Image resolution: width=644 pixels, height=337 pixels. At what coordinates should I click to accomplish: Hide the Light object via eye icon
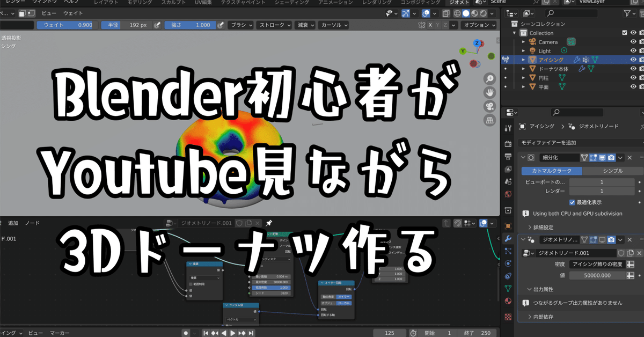click(x=633, y=51)
